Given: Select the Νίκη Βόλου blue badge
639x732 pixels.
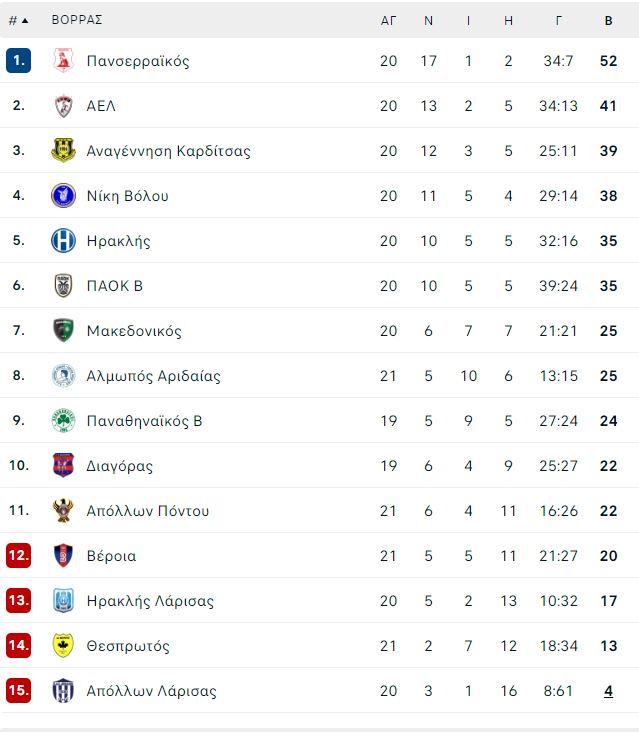Looking at the screenshot, I should pyautogui.click(x=63, y=196).
